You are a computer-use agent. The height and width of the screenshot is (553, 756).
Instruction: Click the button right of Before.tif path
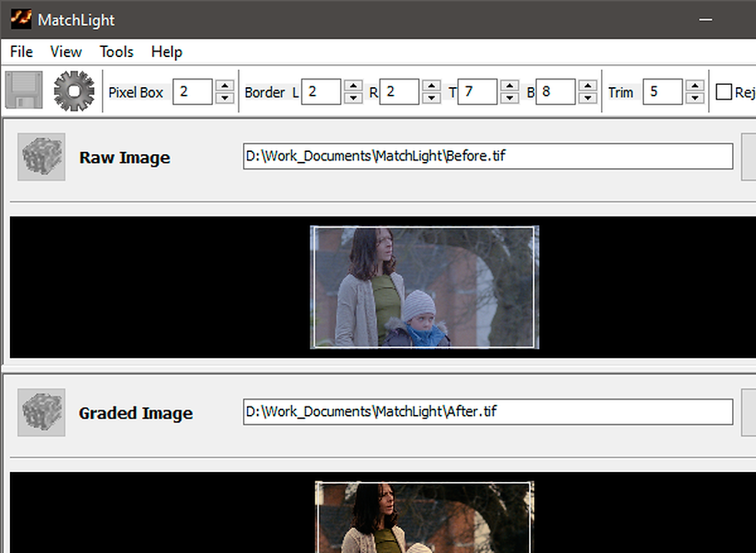click(748, 157)
